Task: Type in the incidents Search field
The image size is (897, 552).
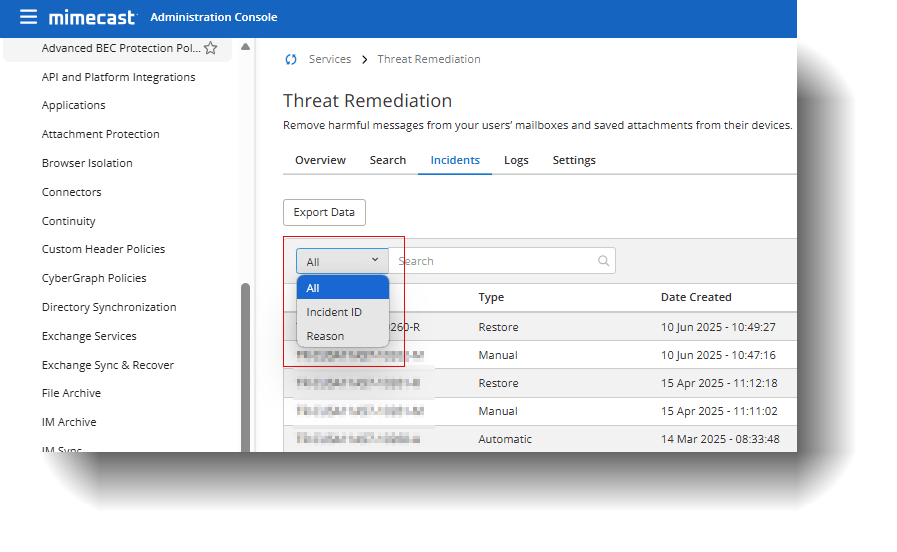Action: 495,261
